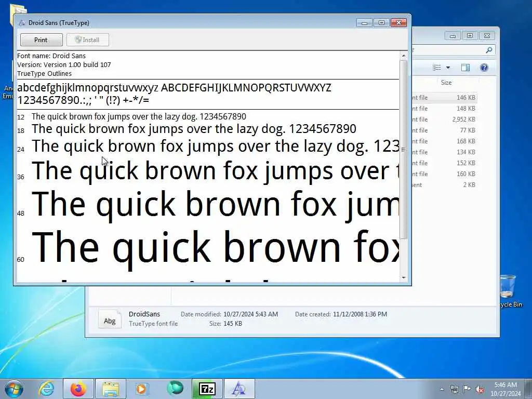532x399 pixels.
Task: Click the search magnifier icon in Explorer window
Action: 489,50
